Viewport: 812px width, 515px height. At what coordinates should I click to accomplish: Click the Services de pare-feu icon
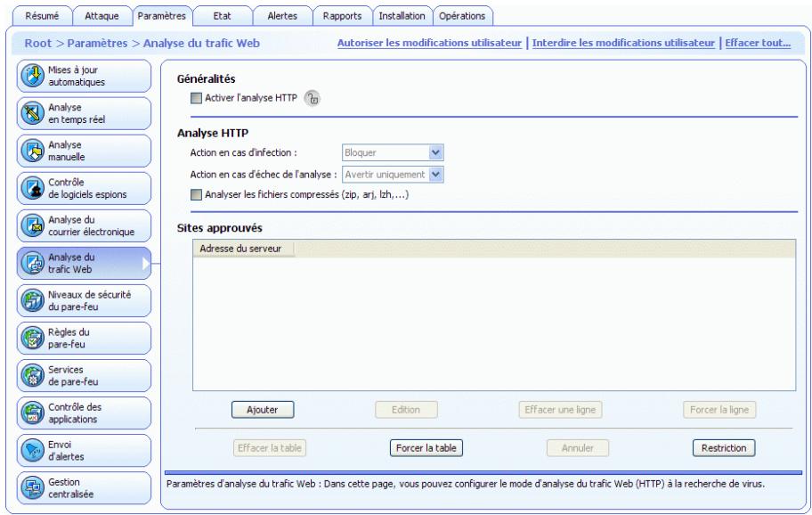point(33,376)
